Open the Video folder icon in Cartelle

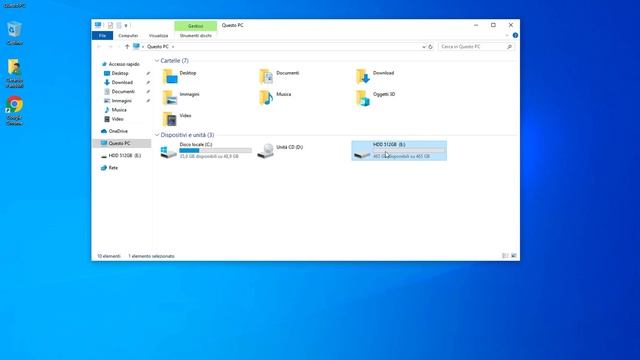tap(170, 119)
